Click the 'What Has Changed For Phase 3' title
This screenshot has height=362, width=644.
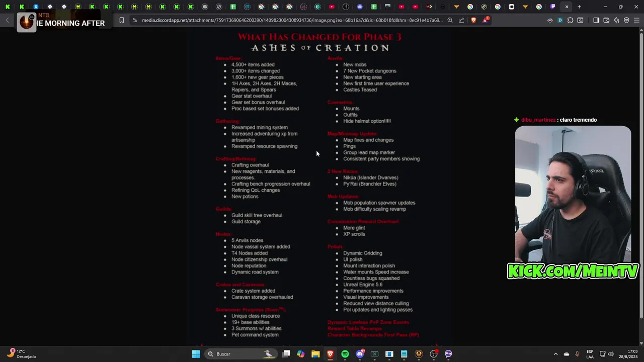319,37
